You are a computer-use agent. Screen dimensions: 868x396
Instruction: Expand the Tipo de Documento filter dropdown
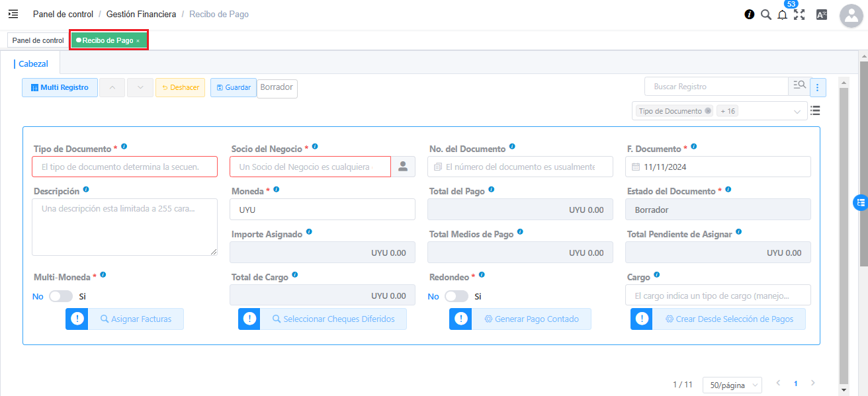pyautogui.click(x=797, y=112)
